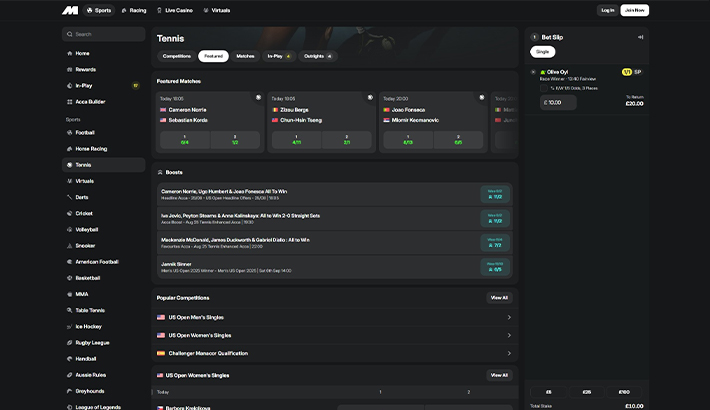710x410 pixels.
Task: Tick the E/W 1/5 Odds checkbox
Action: (x=544, y=88)
